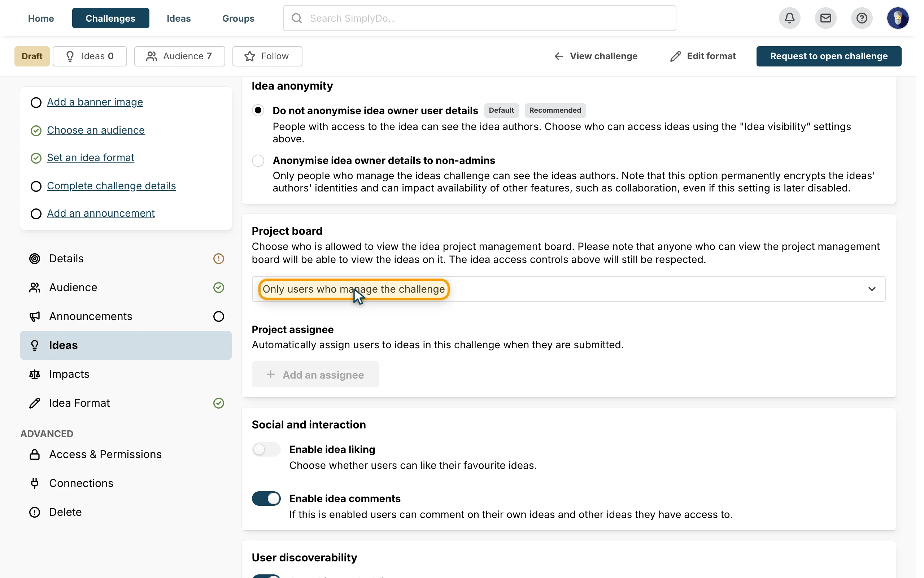Click the Search SimplyDo input field

480,18
